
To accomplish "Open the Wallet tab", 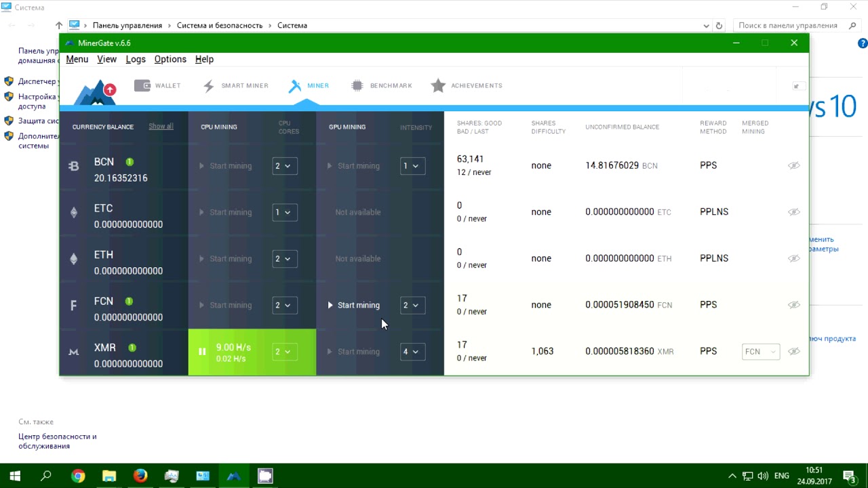I will point(157,85).
